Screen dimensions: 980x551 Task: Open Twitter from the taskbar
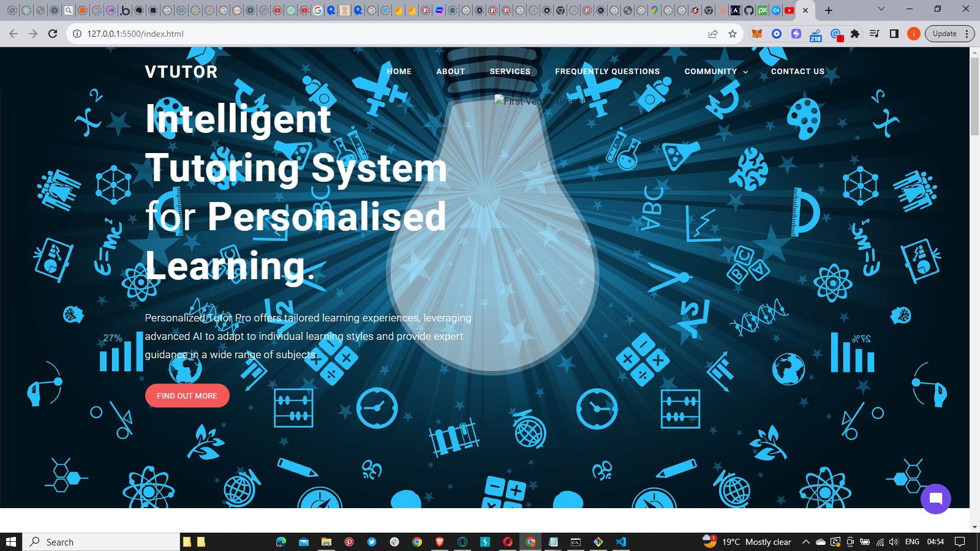372,542
